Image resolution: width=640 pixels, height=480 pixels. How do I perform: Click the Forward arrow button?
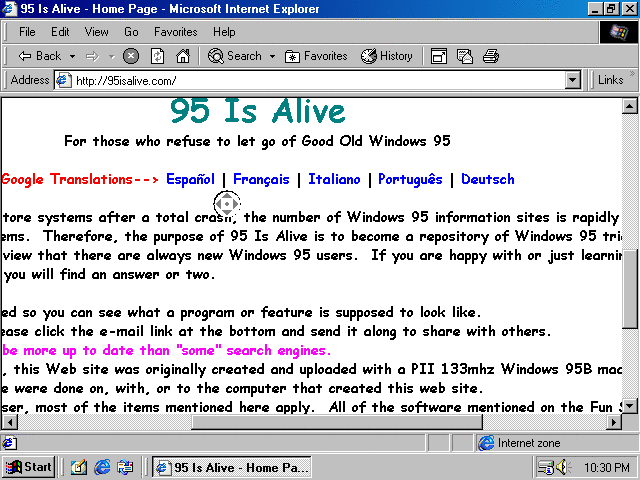click(x=92, y=56)
